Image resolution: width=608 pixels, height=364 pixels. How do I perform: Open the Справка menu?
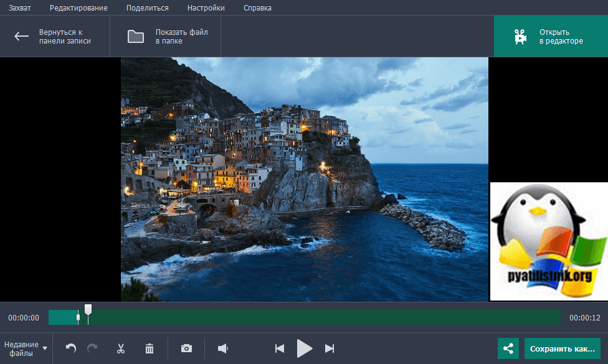pyautogui.click(x=256, y=8)
